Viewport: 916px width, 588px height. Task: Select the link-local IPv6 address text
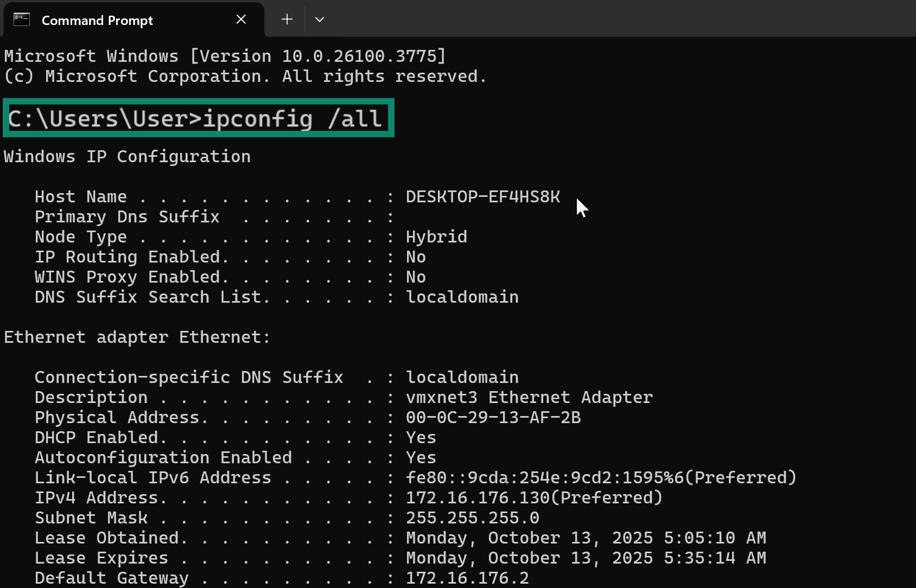pos(600,477)
